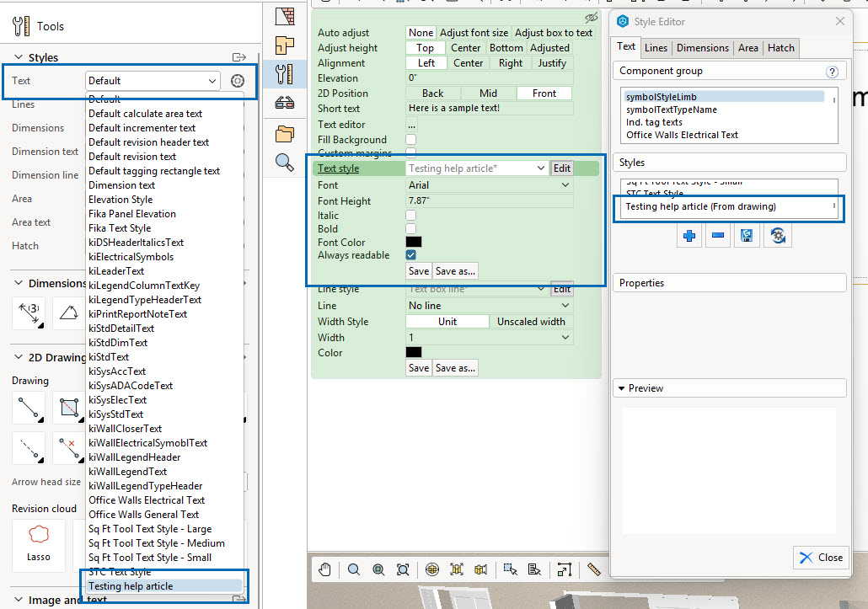The height and width of the screenshot is (609, 868).
Task: Click the properties list cursor icon
Action: (535, 569)
